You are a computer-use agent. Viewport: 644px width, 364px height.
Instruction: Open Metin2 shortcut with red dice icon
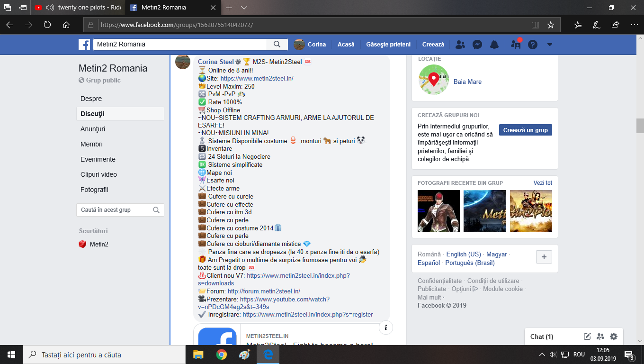pos(94,244)
